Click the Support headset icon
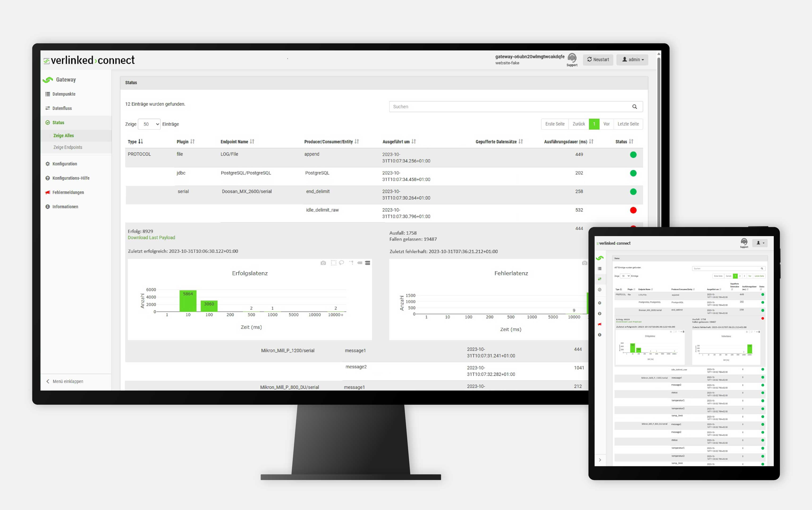 point(572,59)
